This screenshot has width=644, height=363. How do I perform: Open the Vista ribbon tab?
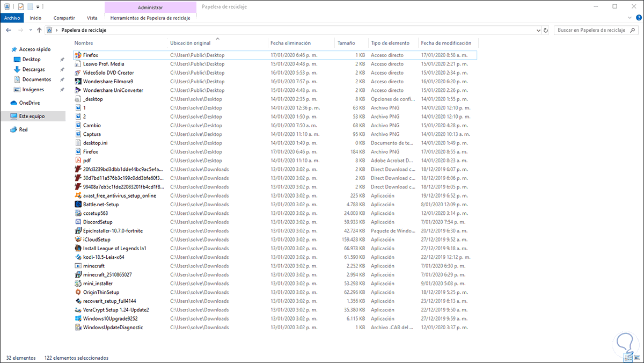tap(92, 18)
